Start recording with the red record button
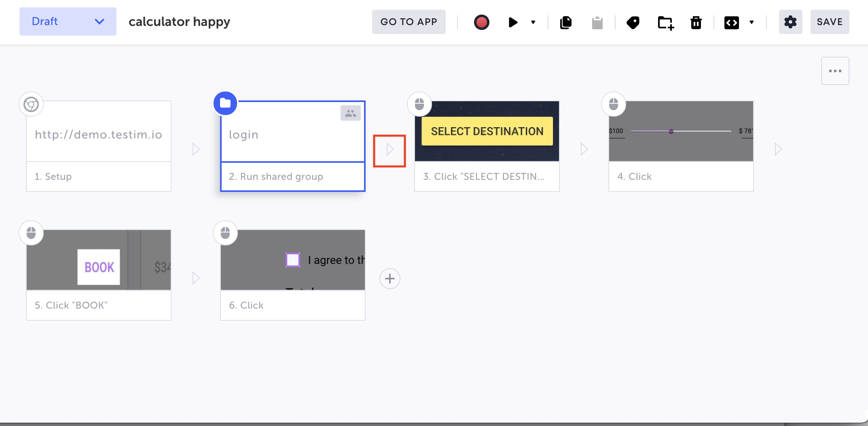The image size is (868, 426). [x=481, y=22]
